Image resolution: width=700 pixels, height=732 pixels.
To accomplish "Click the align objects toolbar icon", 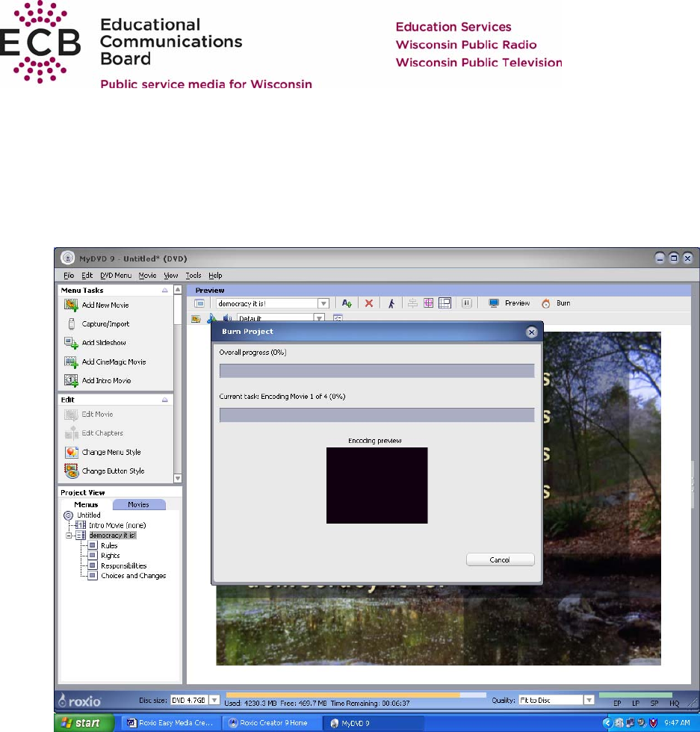I will point(412,303).
